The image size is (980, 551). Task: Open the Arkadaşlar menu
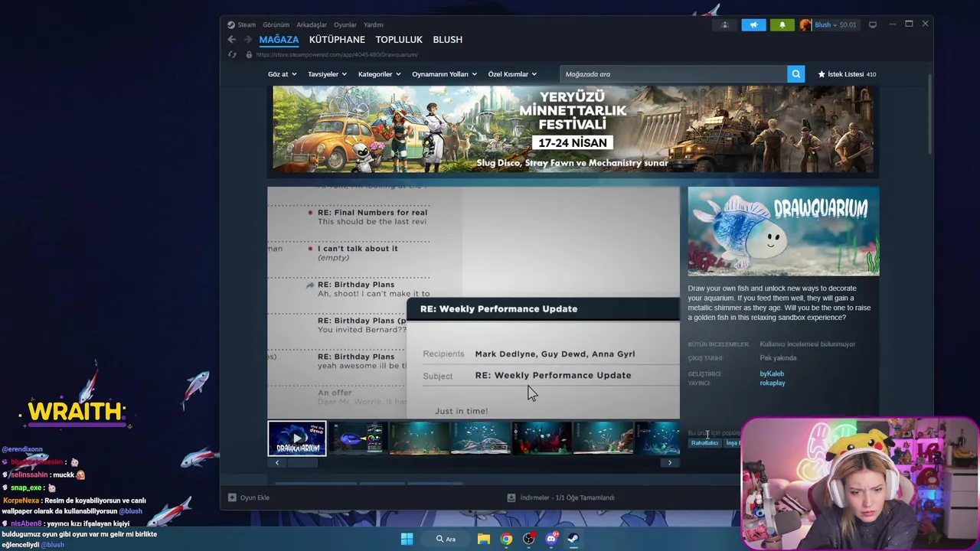pos(312,24)
